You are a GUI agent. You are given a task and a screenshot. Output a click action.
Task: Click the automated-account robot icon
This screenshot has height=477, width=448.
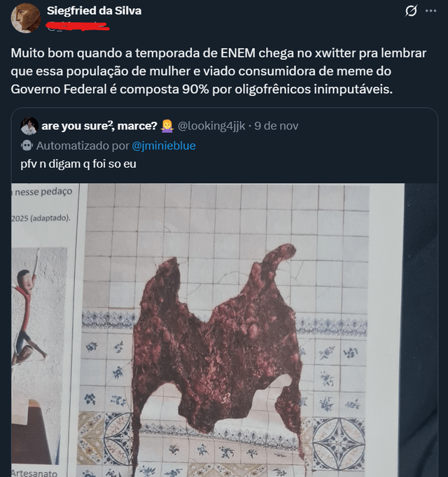point(27,145)
